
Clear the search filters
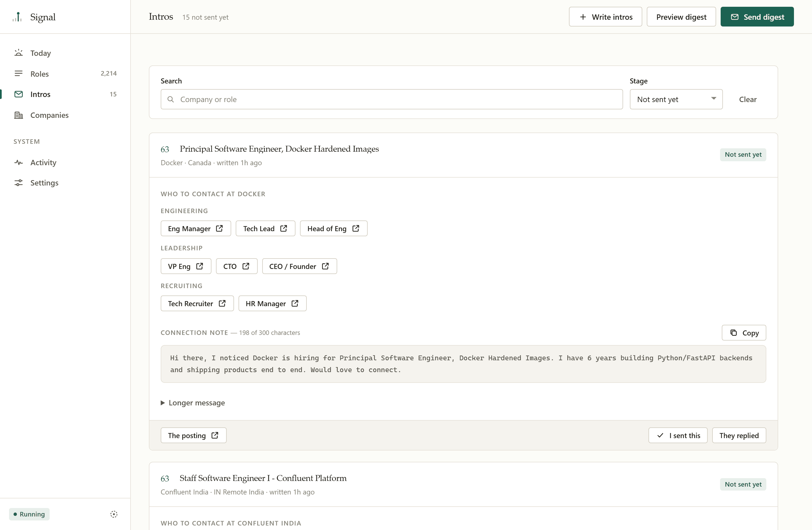(747, 99)
